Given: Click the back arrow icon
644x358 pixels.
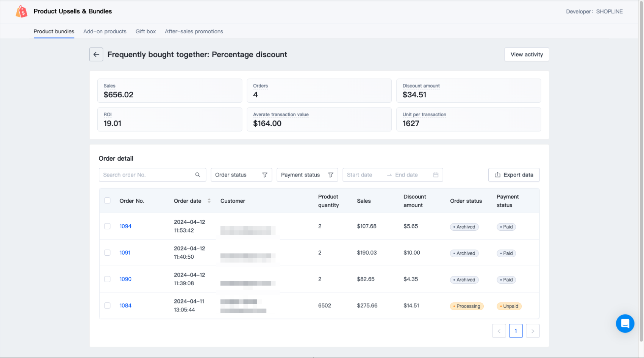Looking at the screenshot, I should [x=96, y=55].
